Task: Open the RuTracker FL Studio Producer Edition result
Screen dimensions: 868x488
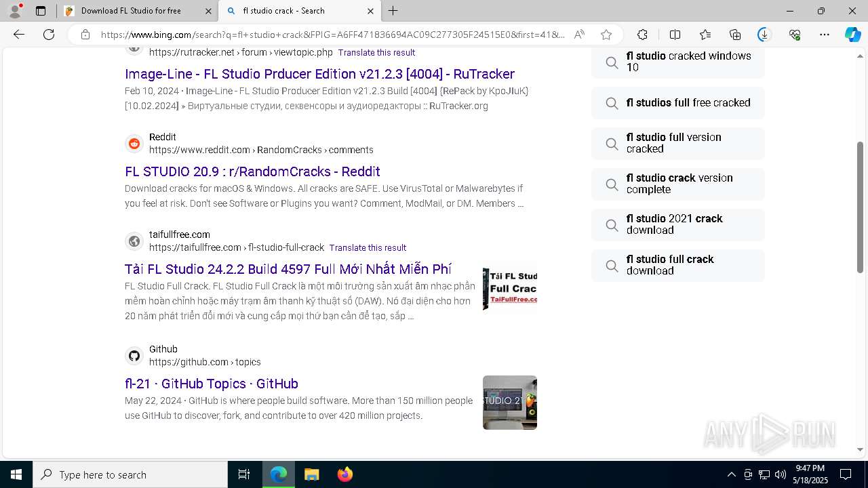Action: click(x=319, y=74)
